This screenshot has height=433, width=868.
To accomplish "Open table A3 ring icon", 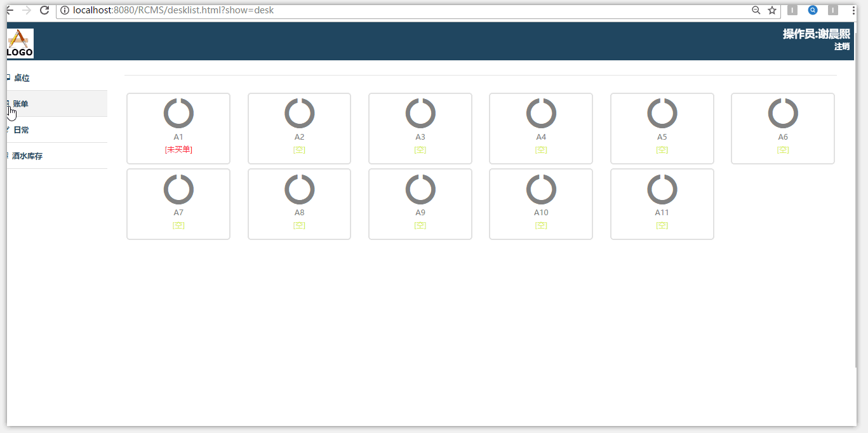I will point(420,114).
